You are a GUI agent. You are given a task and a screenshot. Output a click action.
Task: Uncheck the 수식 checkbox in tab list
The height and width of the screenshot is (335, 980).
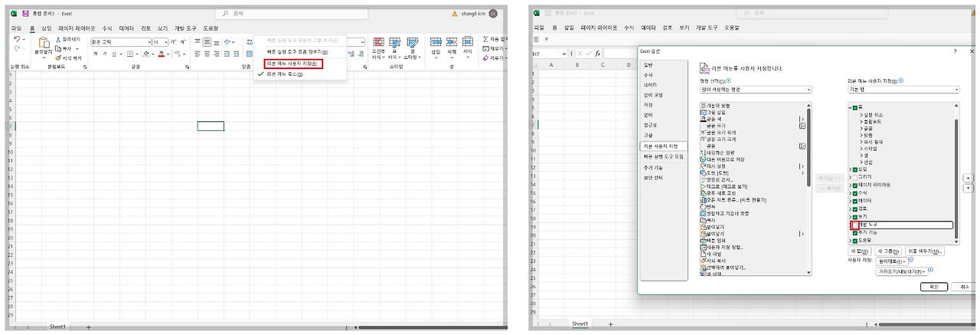[855, 192]
